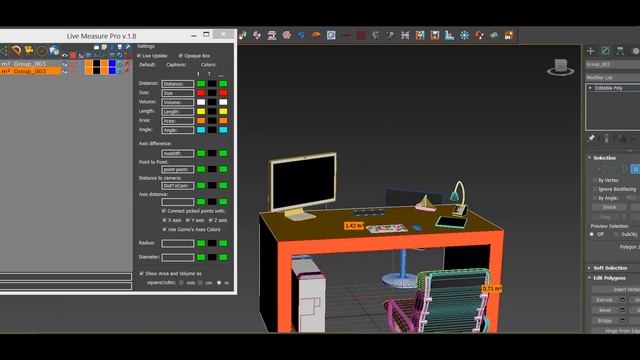Toggle Use Gizmo's Axes Colors checkbox
Screen dimensions: 640x360
164,229
